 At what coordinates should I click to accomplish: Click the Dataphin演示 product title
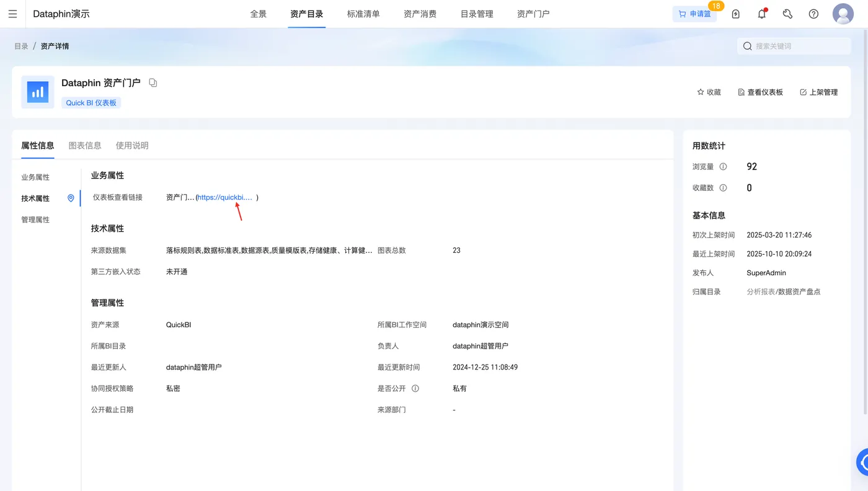pos(61,14)
